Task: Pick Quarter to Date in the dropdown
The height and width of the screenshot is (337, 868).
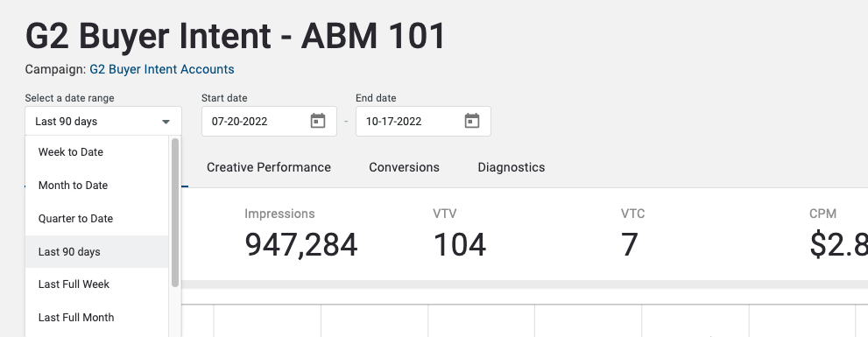Action: coord(97,219)
